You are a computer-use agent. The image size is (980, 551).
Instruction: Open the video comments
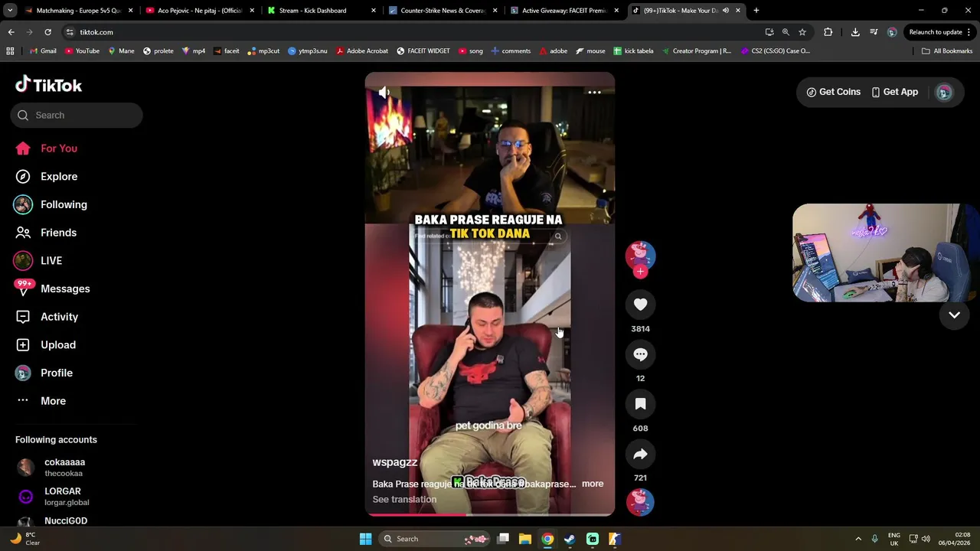640,354
